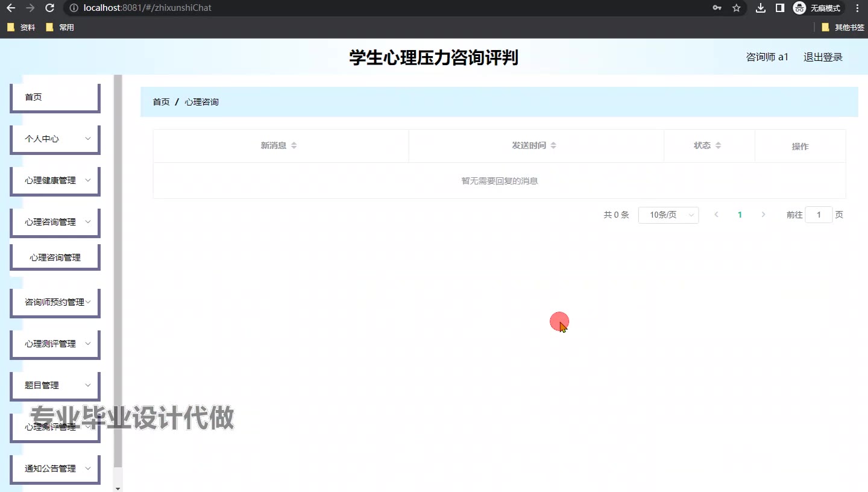Viewport: 868px width, 492px height.
Task: Open the 10条/页 page size dropdown
Action: pos(668,215)
